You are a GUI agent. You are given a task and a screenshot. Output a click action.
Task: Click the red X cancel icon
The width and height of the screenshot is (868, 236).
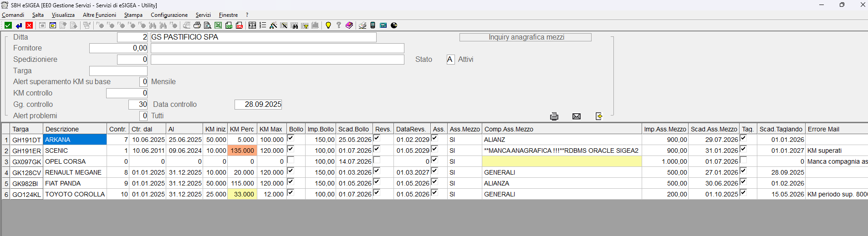[29, 25]
